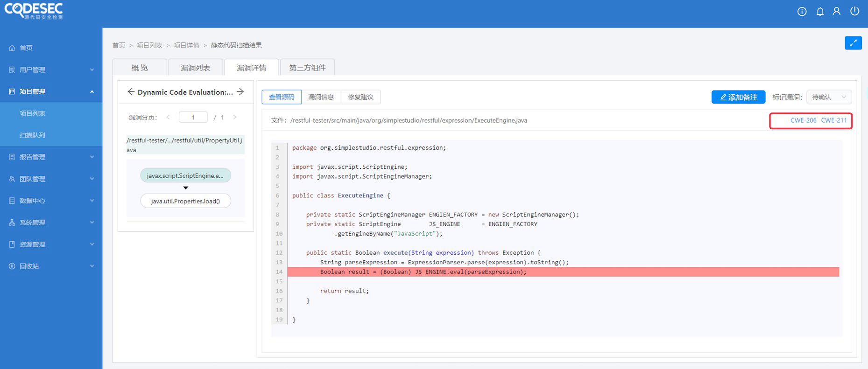Switch to the 第三方组件 tab
868x369 pixels.
(x=307, y=67)
